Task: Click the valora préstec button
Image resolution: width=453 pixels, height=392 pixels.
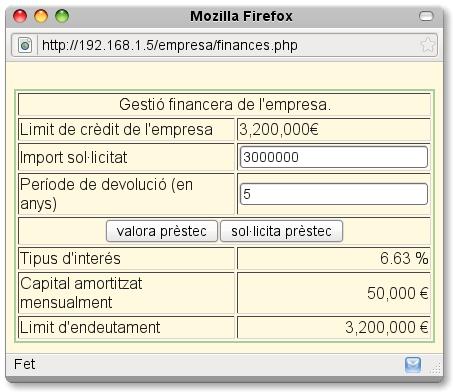Action: pyautogui.click(x=162, y=231)
